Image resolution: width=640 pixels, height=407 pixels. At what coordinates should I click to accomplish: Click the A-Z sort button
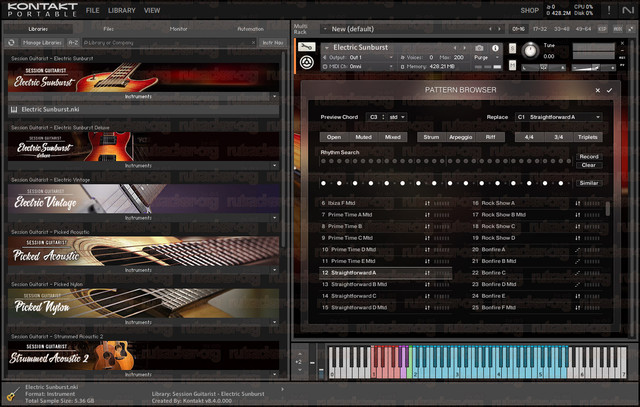pos(73,42)
